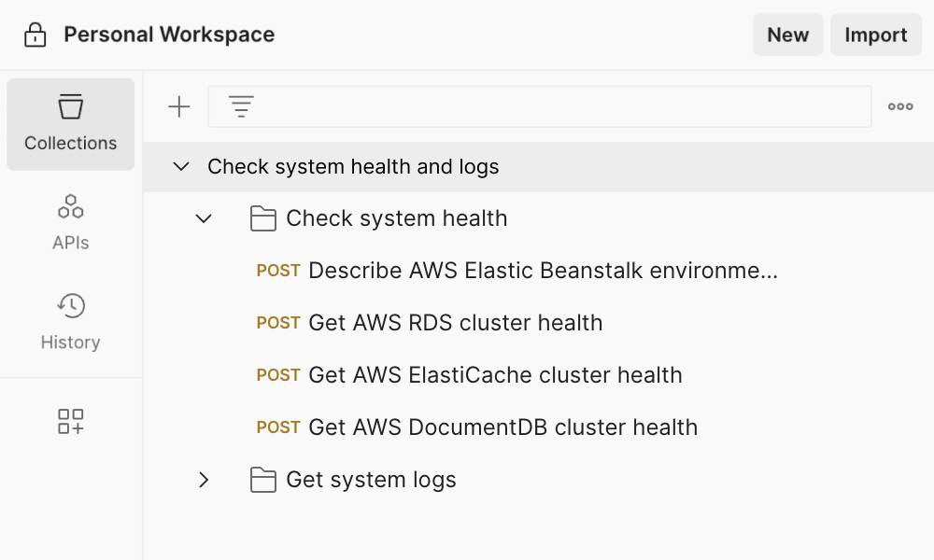Viewport: 934px width, 560px height.
Task: Select the APIs sidebar icon
Action: pos(70,219)
